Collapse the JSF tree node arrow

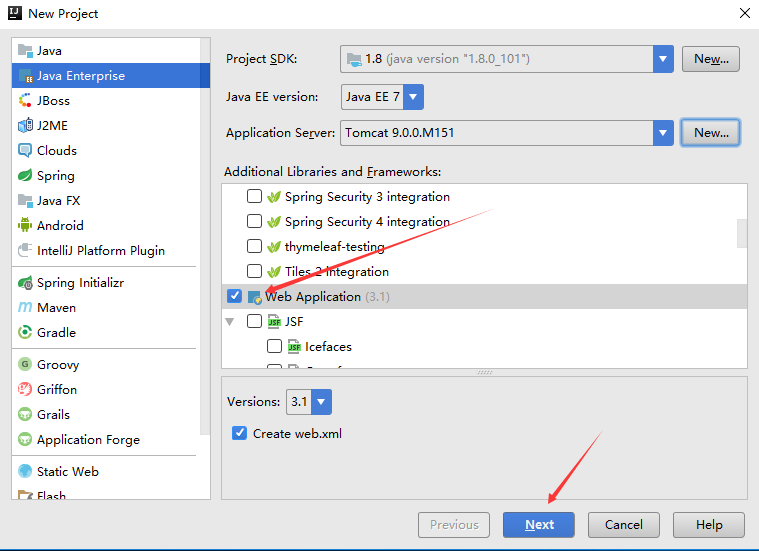pos(230,322)
